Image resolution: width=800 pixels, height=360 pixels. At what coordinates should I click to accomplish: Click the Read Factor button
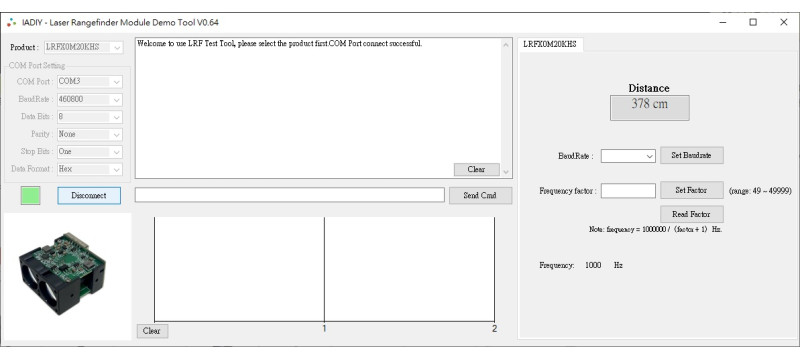click(691, 214)
